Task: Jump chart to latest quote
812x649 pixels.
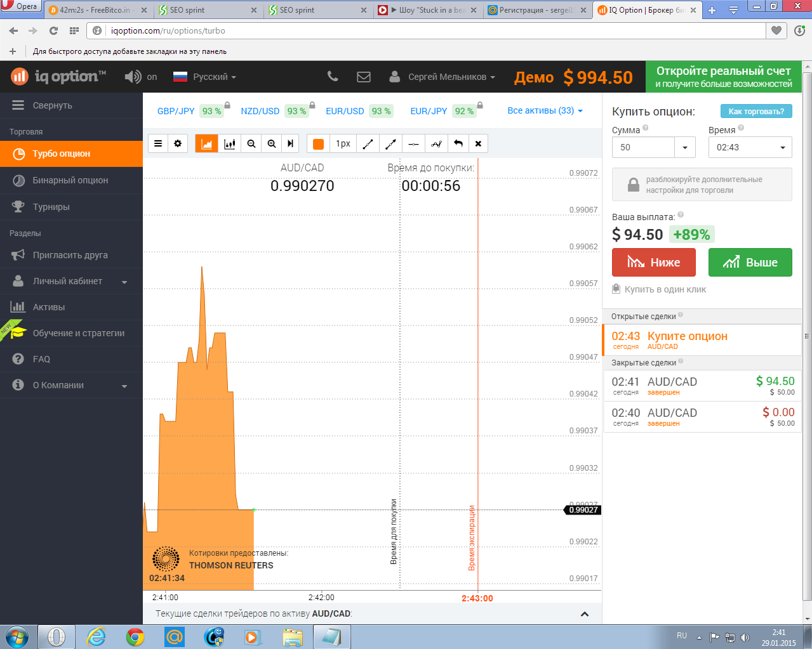Action: tap(290, 143)
